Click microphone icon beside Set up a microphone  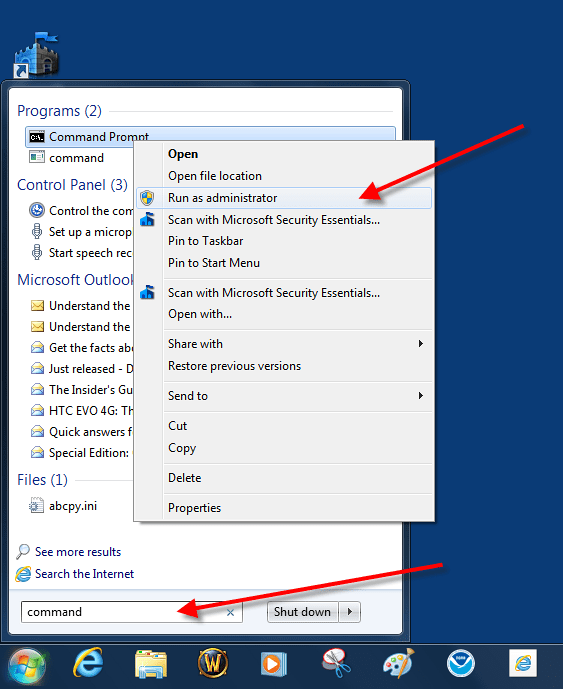click(x=37, y=231)
